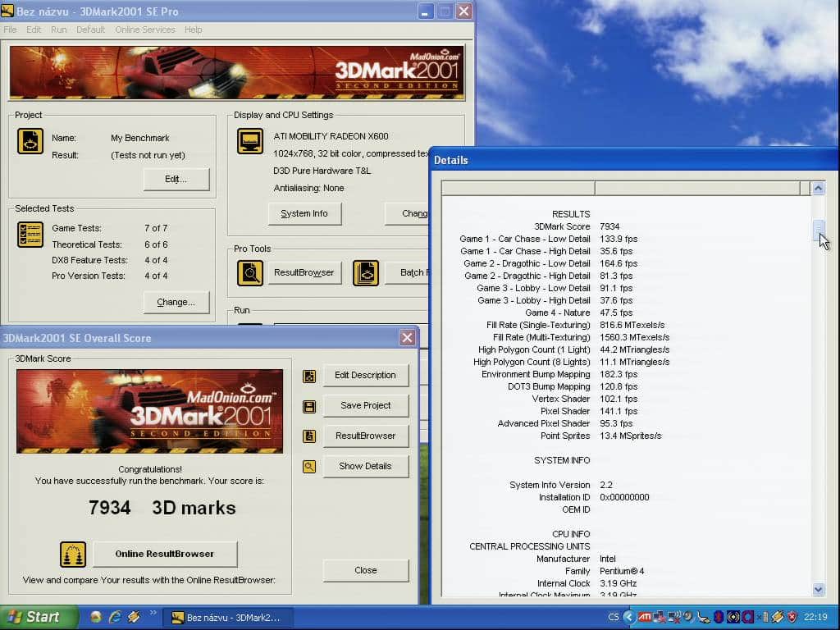Screen dimensions: 840x630
Task: Click the ResultBrowser button in Pro Tools
Action: click(x=304, y=272)
